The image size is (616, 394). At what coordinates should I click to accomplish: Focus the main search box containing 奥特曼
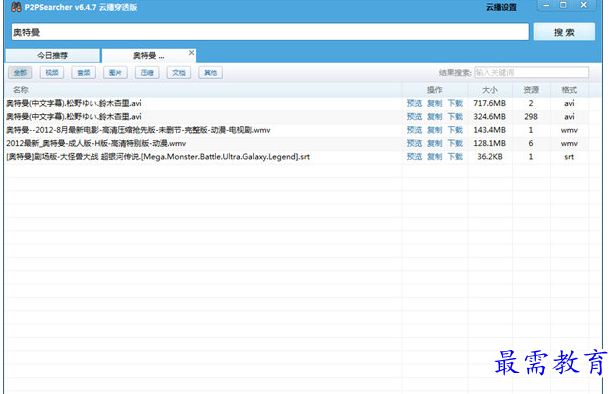click(270, 32)
